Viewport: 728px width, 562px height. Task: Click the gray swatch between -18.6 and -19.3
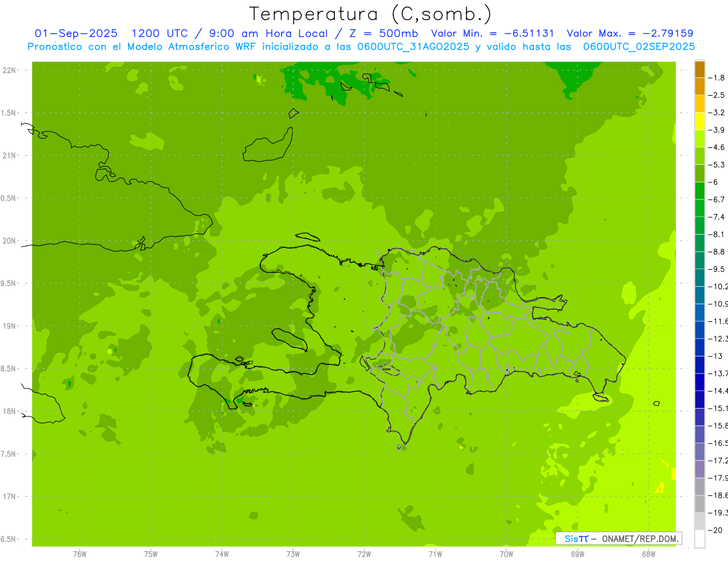[x=699, y=504]
